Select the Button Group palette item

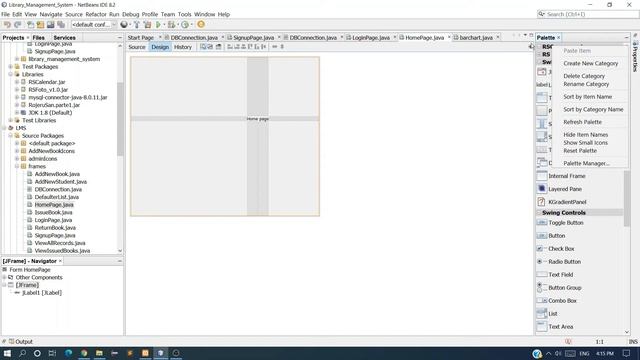pos(564,288)
